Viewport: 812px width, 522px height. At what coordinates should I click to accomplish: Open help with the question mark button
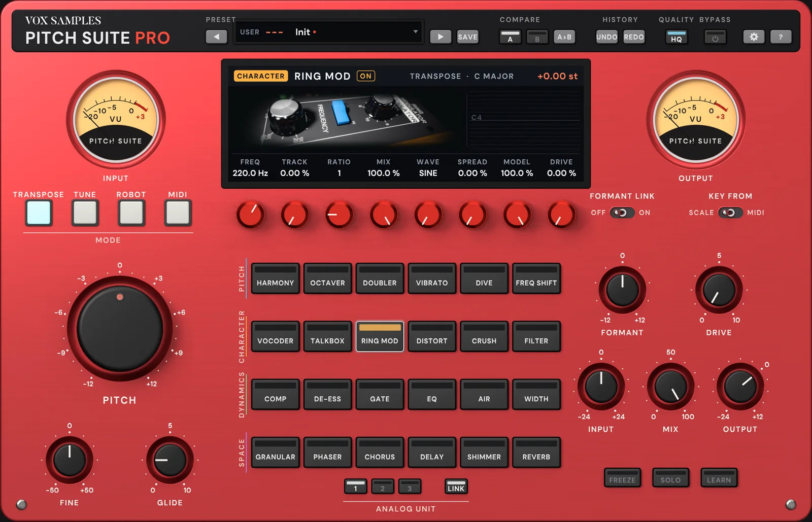coord(781,37)
